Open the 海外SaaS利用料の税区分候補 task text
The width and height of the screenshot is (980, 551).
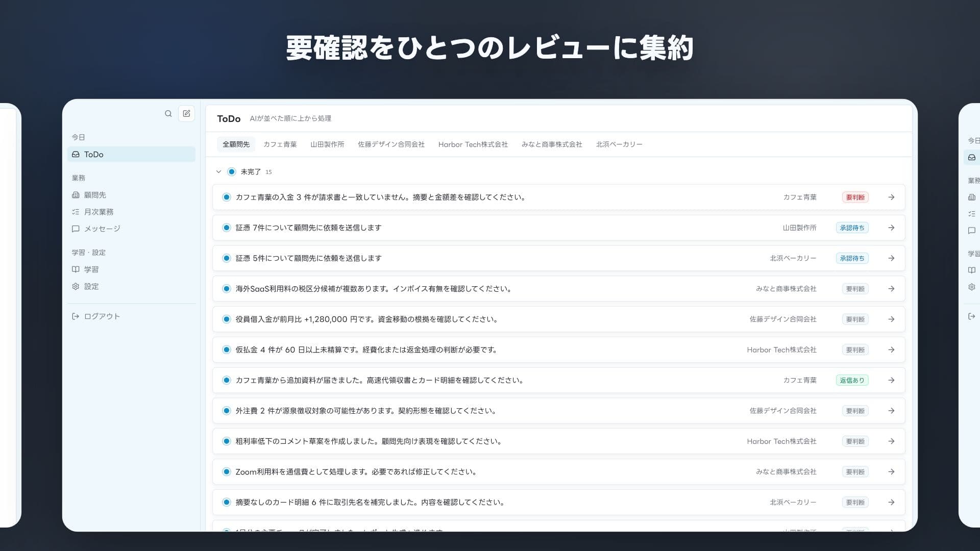pyautogui.click(x=373, y=289)
